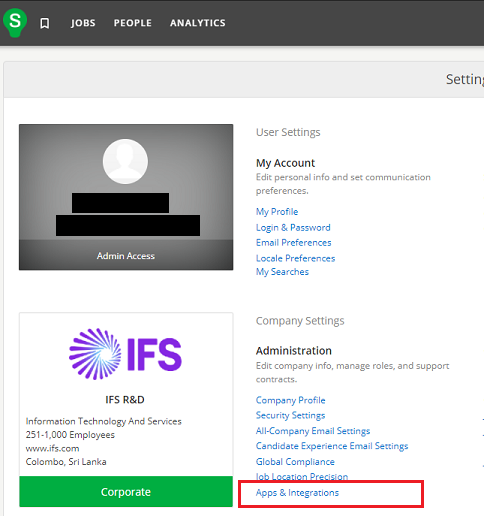Open Company Profile settings
The image size is (484, 516).
click(290, 400)
